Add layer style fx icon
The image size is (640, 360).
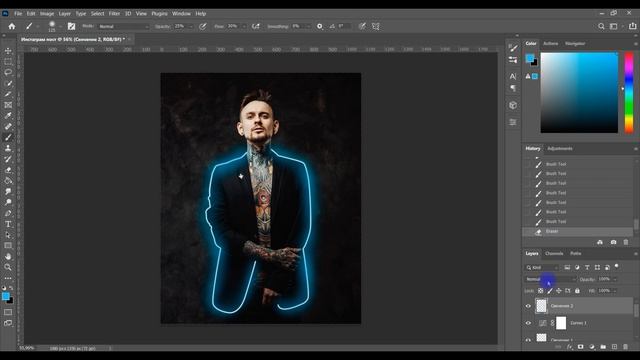570,347
